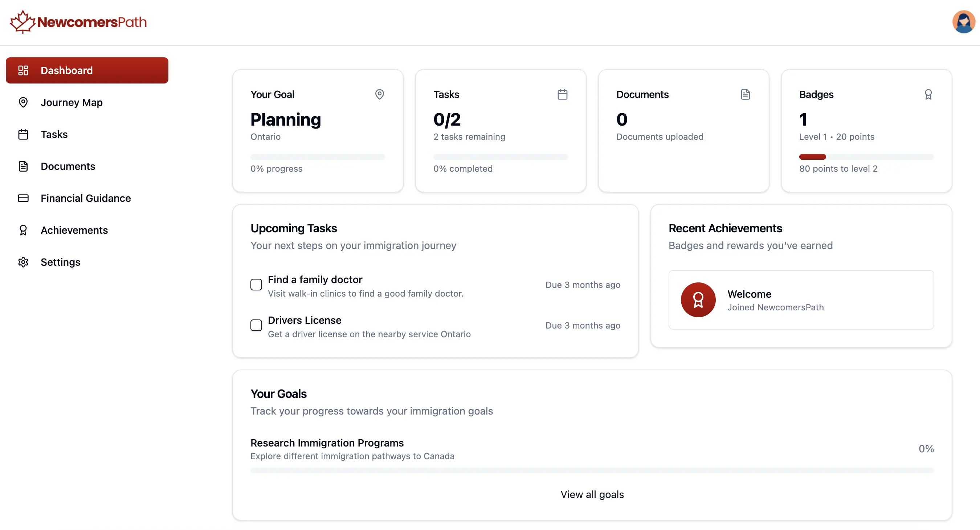Toggle the Settings gear in the sidebar

(23, 262)
